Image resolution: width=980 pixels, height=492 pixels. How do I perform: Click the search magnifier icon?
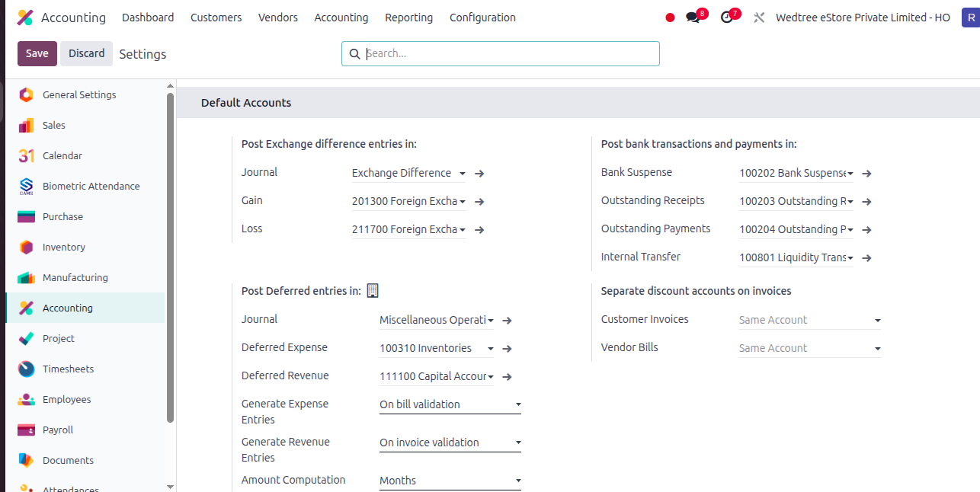pyautogui.click(x=354, y=54)
